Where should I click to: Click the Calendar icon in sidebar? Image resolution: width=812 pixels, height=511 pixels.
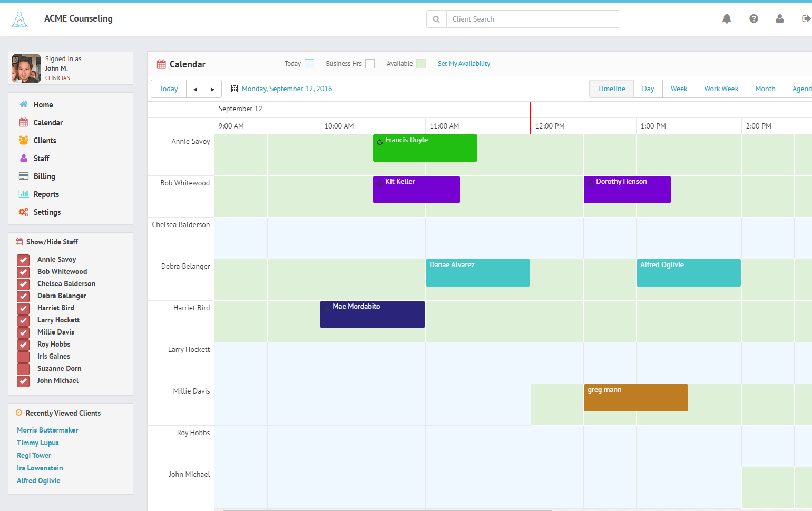24,122
